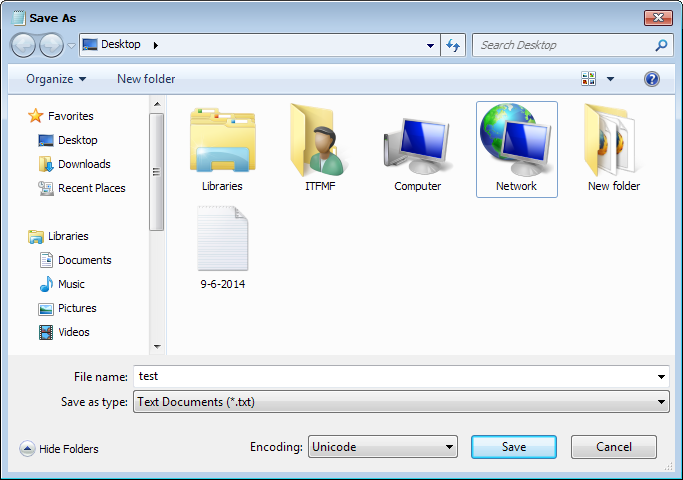Click the navigation pane scrollbar thumb
Viewport: 683px width, 480px height.
156,172
